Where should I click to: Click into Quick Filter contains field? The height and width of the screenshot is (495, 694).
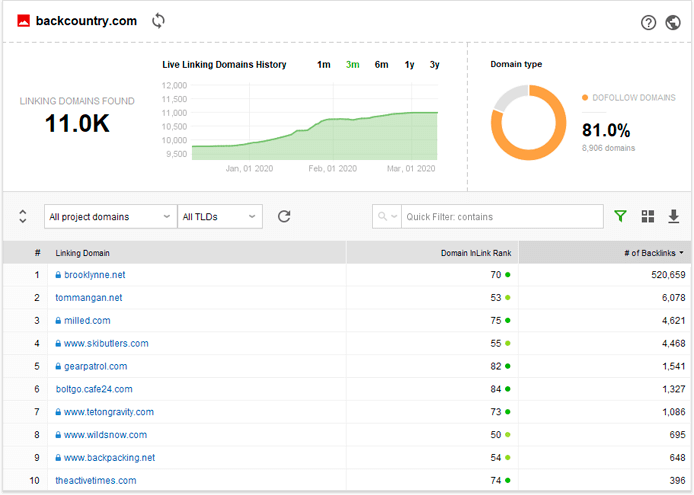click(502, 217)
